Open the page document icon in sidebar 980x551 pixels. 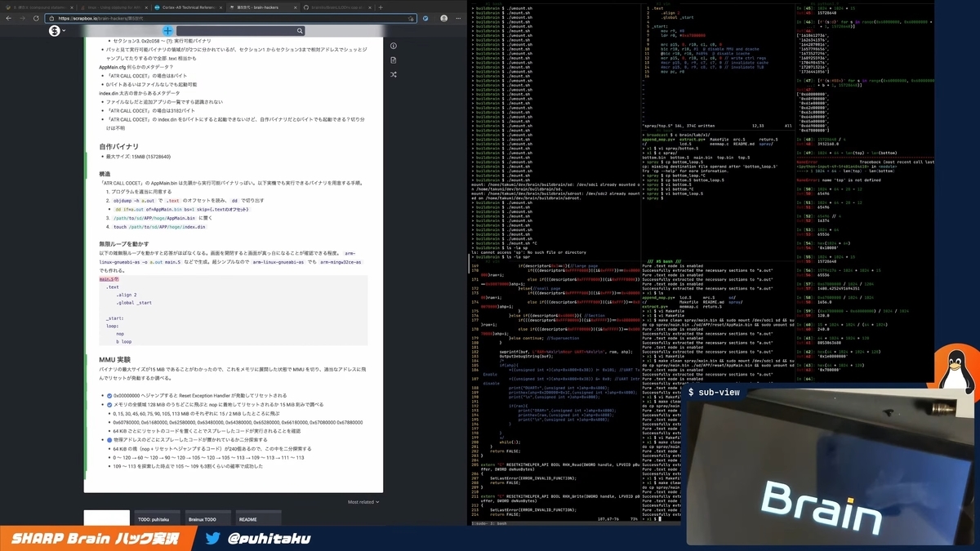pos(393,60)
